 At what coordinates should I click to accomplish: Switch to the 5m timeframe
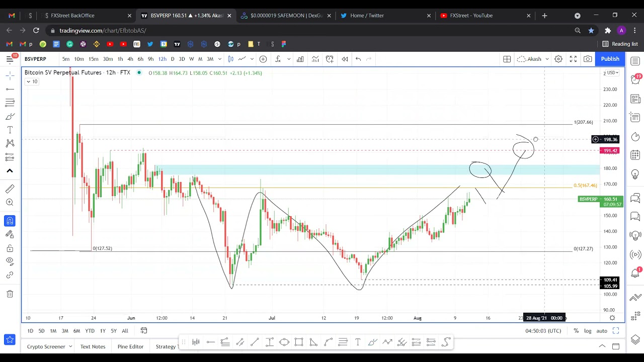pos(66,59)
